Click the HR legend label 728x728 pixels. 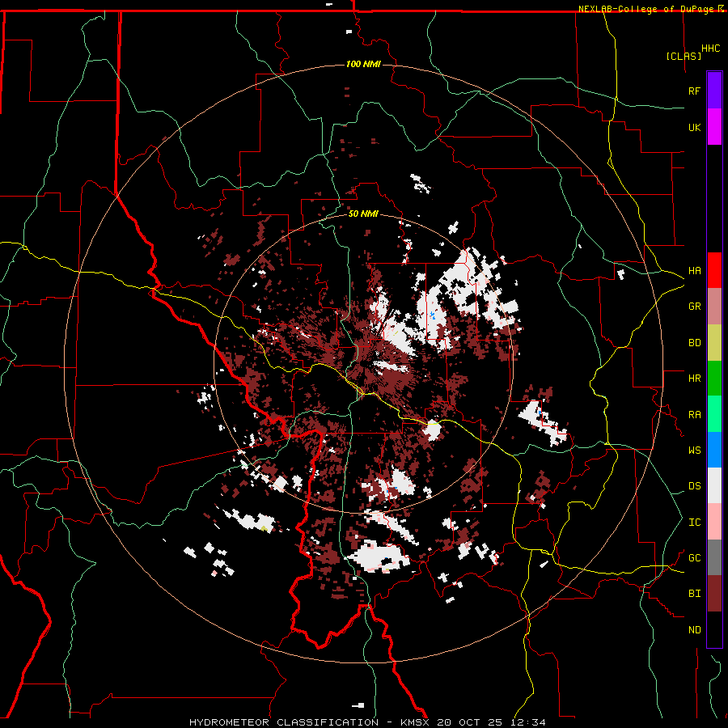tap(694, 379)
